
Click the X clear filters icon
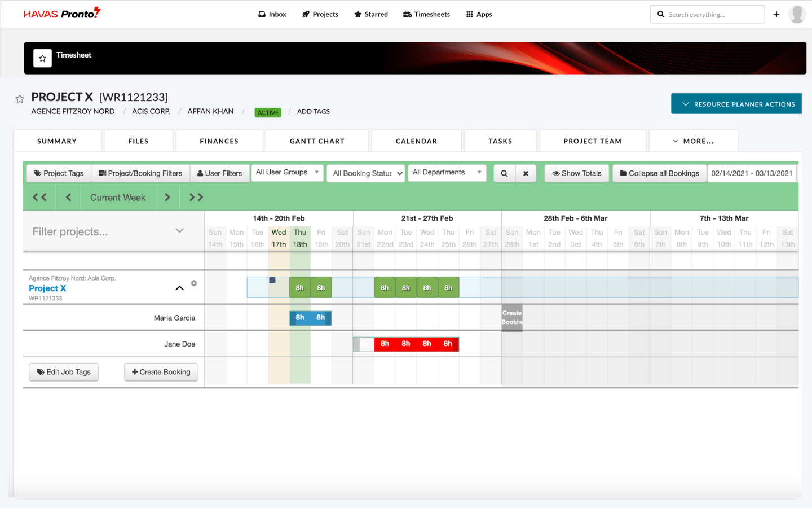(526, 173)
